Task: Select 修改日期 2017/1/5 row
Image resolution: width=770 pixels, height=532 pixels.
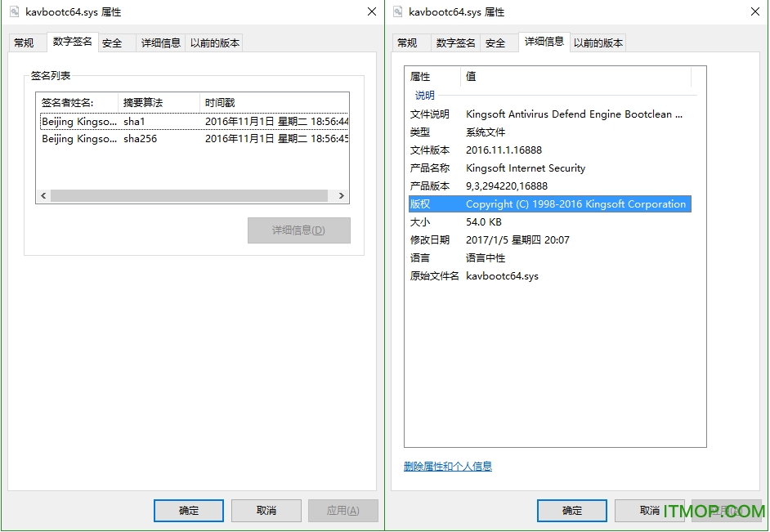Action: click(550, 240)
